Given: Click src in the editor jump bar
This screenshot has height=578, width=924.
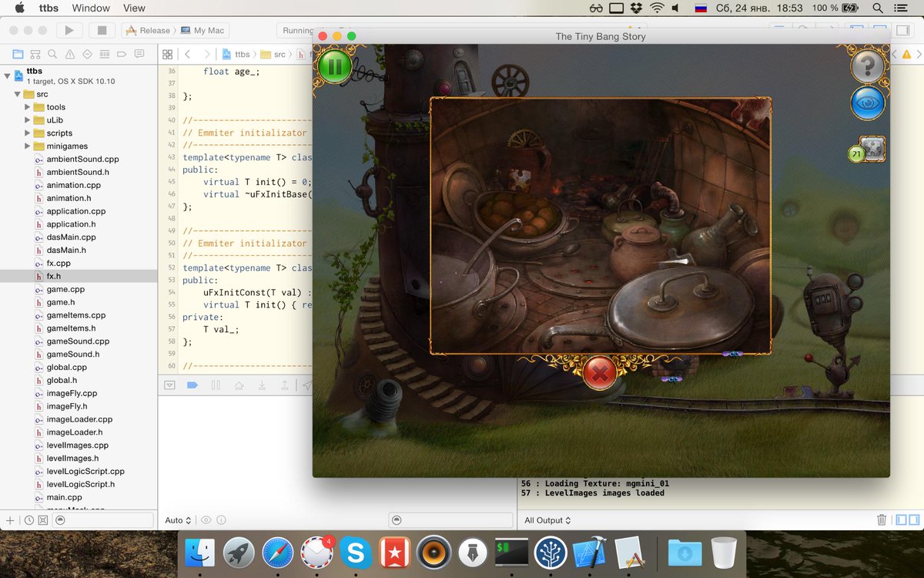Looking at the screenshot, I should tap(273, 55).
